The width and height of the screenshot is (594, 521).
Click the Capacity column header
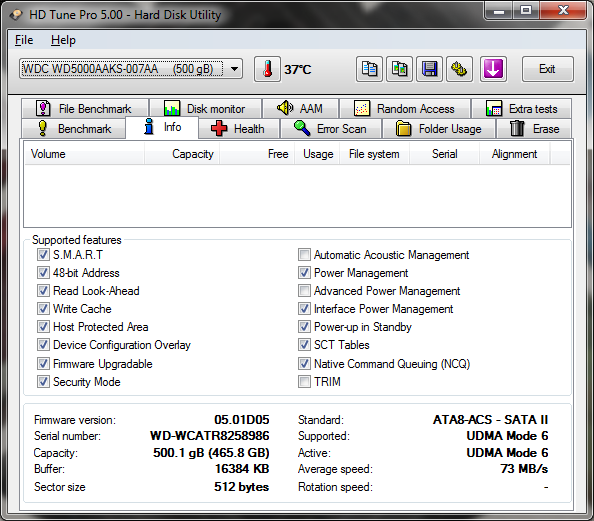click(x=181, y=154)
